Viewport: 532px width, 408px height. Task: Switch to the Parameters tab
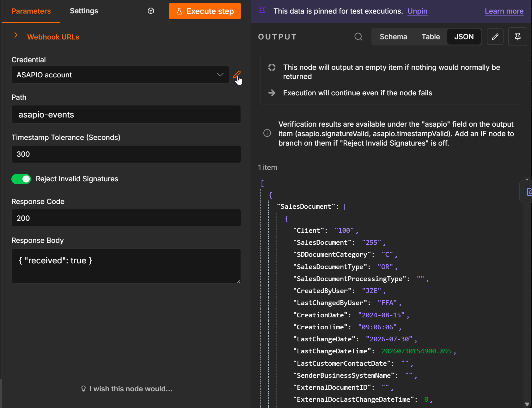tap(31, 11)
